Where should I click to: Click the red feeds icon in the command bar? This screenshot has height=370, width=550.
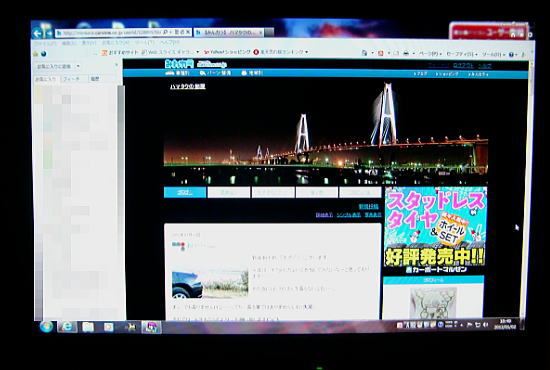pos(380,53)
